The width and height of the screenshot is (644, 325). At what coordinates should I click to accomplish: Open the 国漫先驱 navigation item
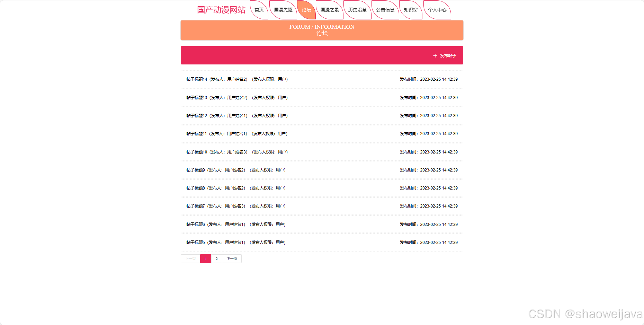coord(283,10)
